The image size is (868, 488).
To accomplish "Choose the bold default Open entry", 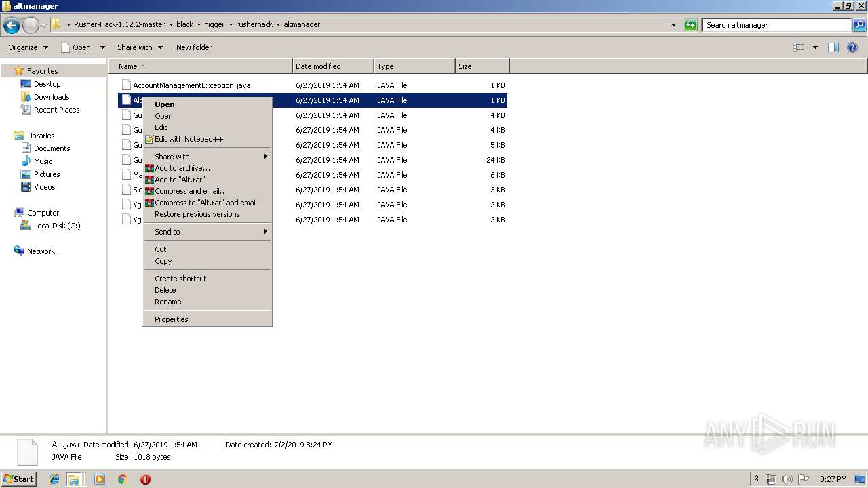I will pyautogui.click(x=164, y=104).
